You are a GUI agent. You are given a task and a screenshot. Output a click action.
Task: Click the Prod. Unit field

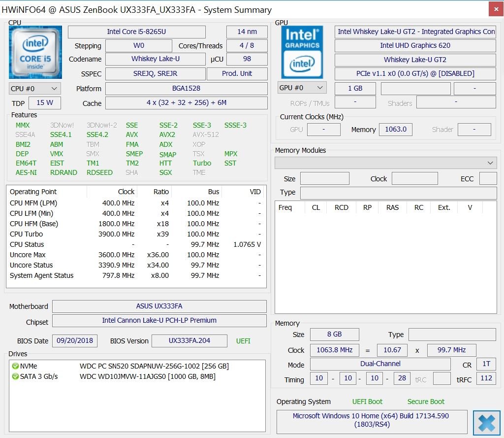(237, 74)
